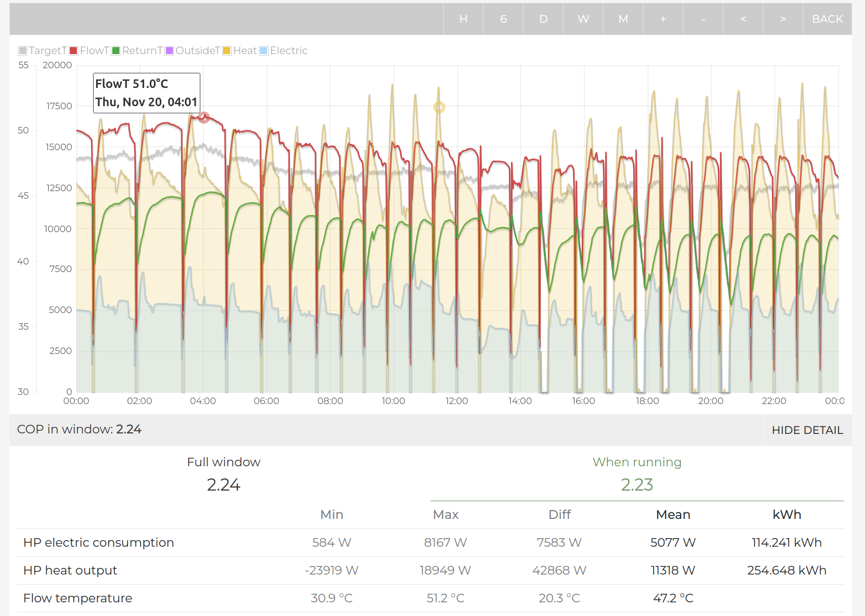The image size is (865, 616).
Task: Click the highlighted FlowT data point marker
Action: pyautogui.click(x=204, y=118)
